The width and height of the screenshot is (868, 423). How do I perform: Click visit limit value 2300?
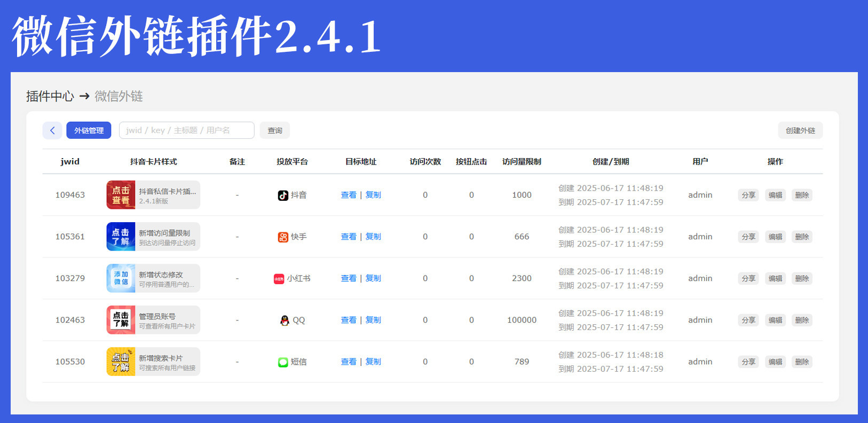pos(522,278)
